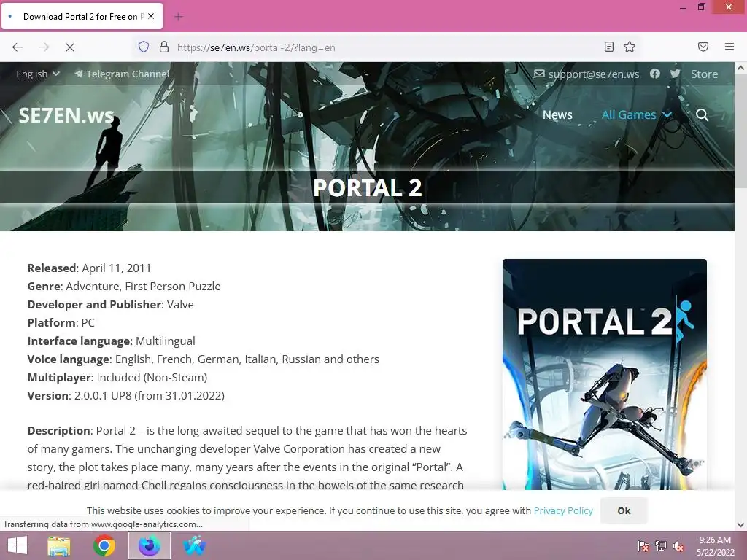747x560 pixels.
Task: Go back with the browser back arrow
Action: [x=18, y=47]
